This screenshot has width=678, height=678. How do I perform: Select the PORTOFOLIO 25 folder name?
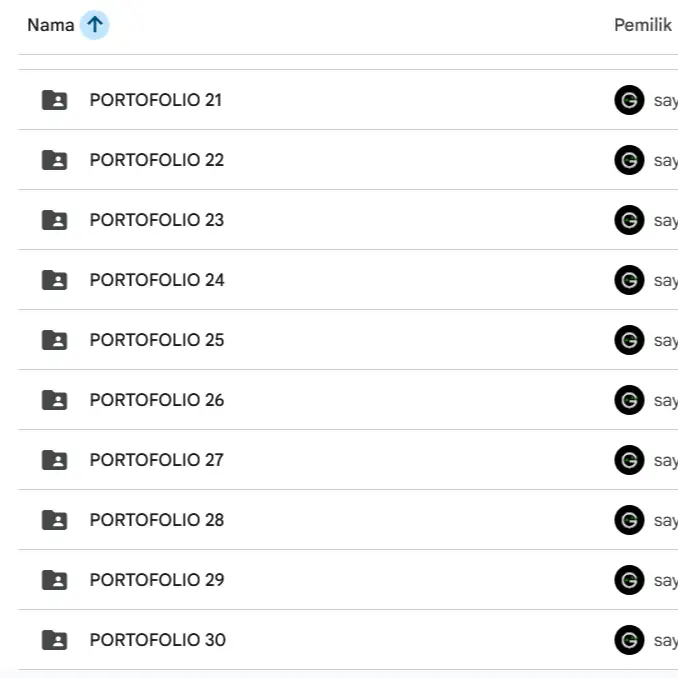[157, 340]
